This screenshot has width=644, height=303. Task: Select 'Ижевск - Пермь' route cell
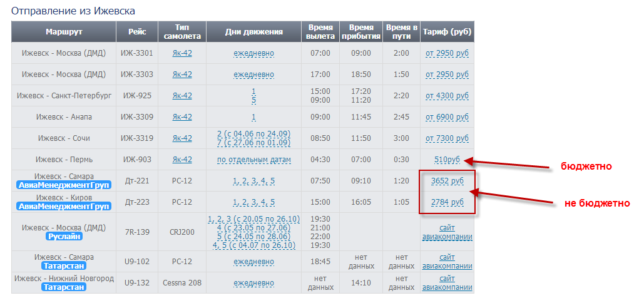point(64,160)
